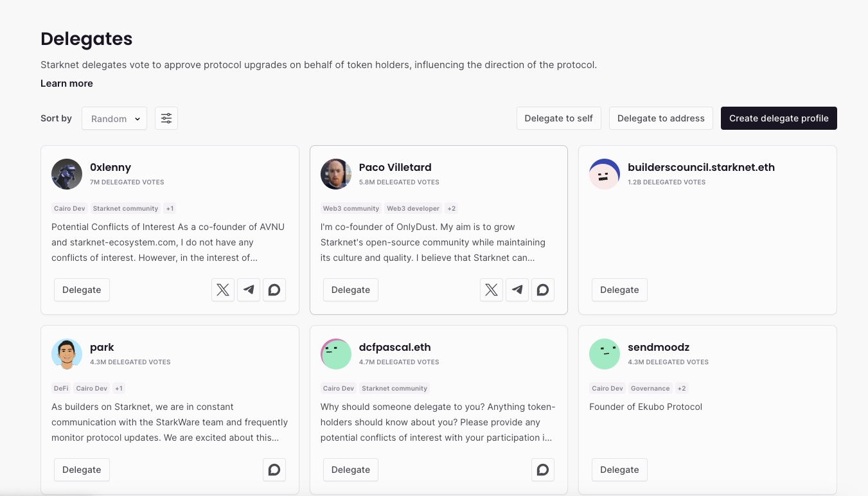Open 0xlenny's X (Twitter) profile icon
Screen dimensions: 868x496
(223, 290)
